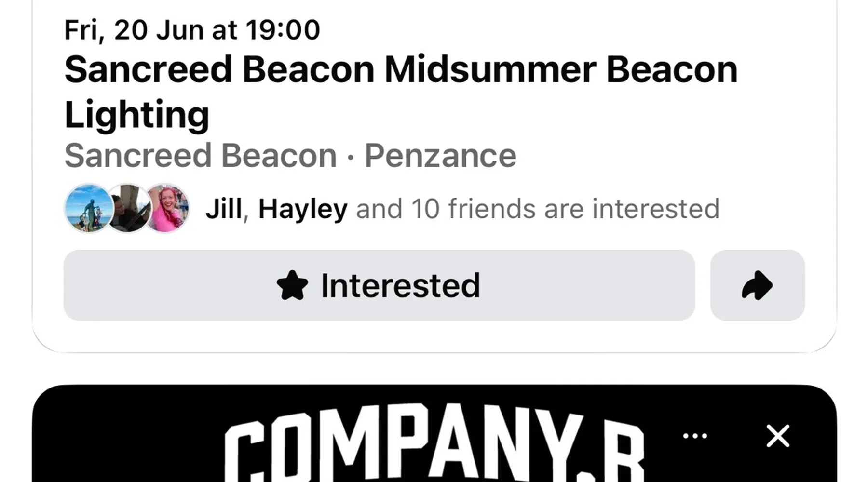Tap the star icon in Interested button

292,285
